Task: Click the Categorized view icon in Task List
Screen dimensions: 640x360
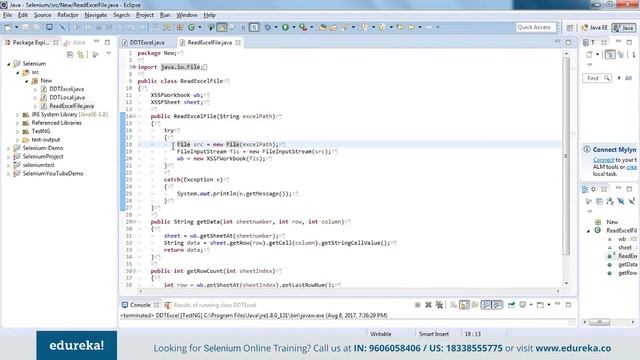Action: click(610, 54)
